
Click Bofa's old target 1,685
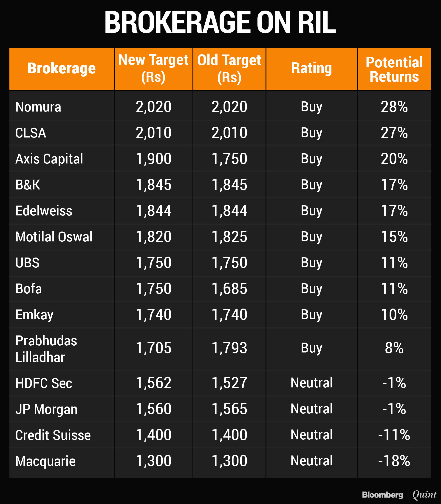point(229,289)
